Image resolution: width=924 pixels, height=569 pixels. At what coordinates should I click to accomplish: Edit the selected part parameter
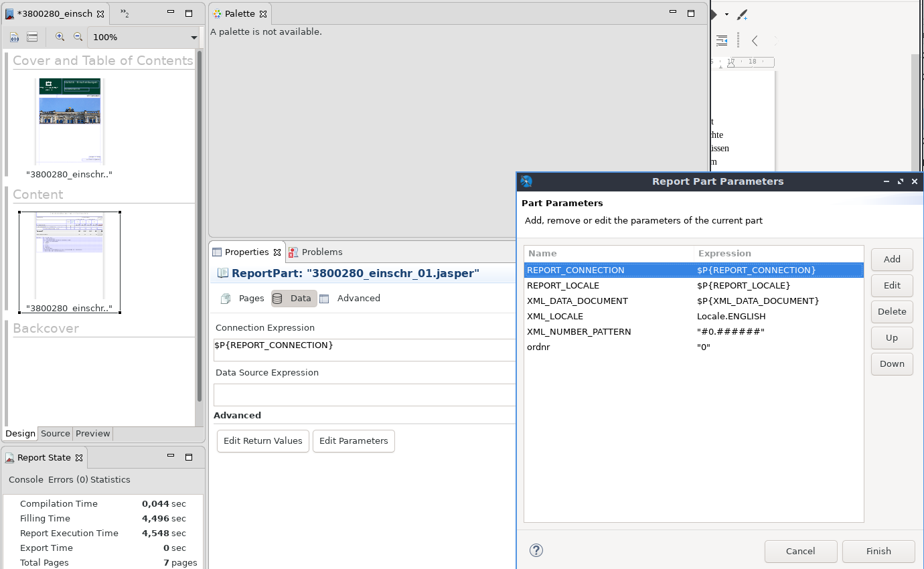click(x=892, y=285)
